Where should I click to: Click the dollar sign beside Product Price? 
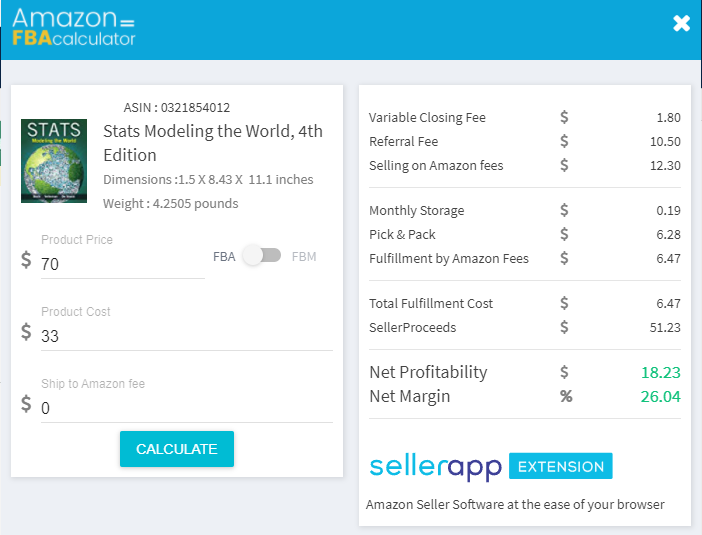pos(26,260)
